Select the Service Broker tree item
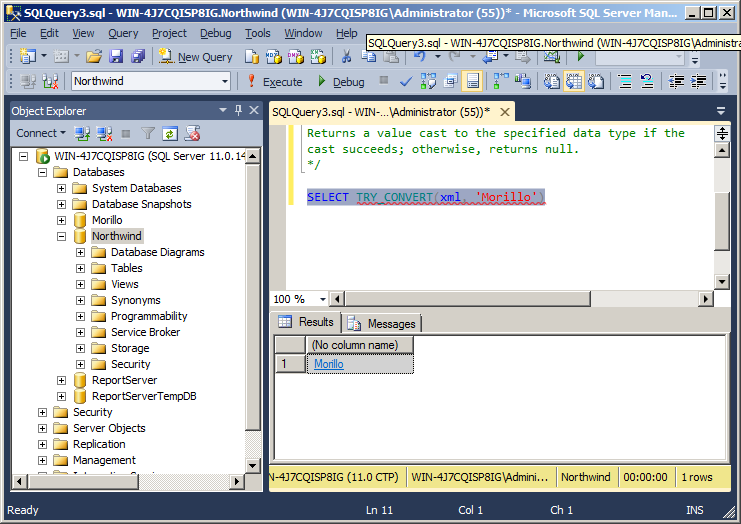Screen dimensions: 741x524 [145, 332]
